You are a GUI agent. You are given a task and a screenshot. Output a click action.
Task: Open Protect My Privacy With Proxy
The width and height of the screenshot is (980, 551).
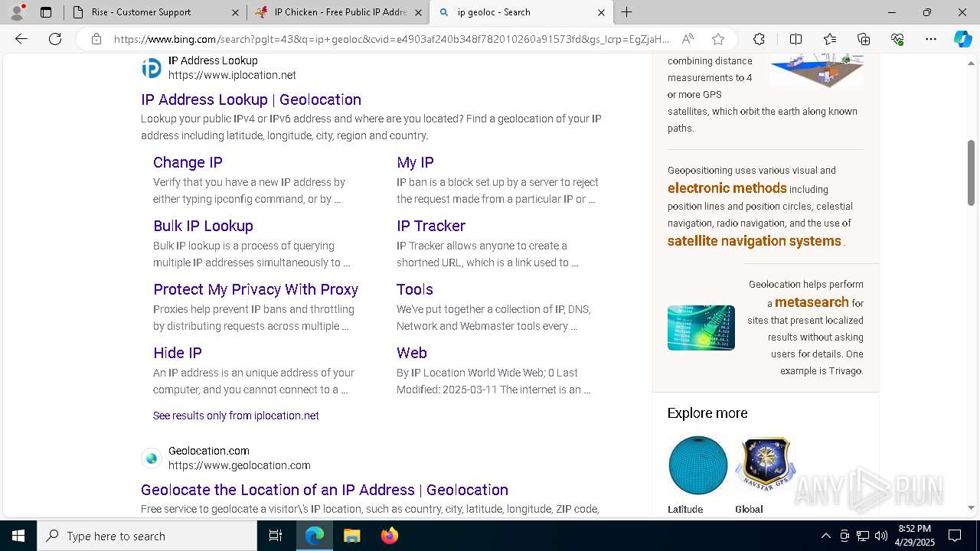click(256, 289)
